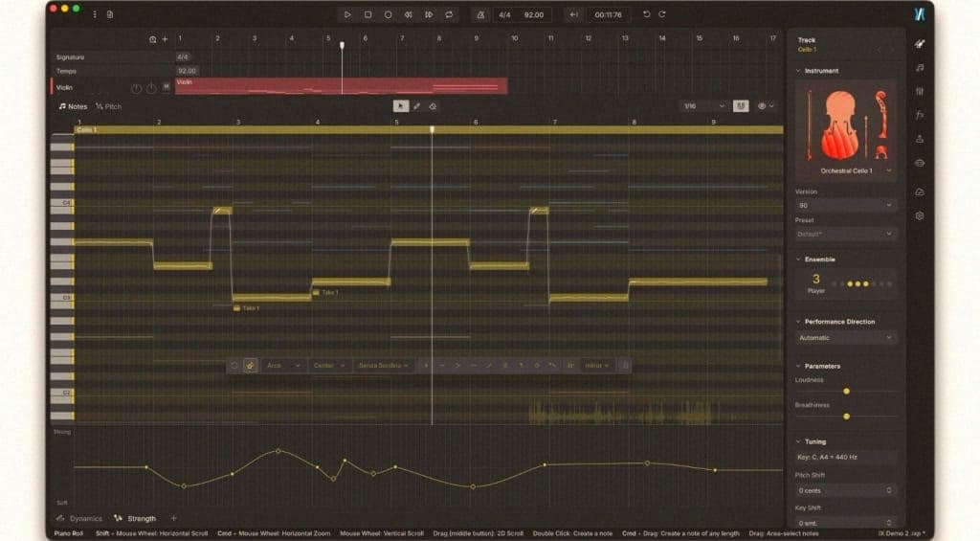This screenshot has height=541, width=980.
Task: Select the pencil draw tool
Action: (417, 106)
